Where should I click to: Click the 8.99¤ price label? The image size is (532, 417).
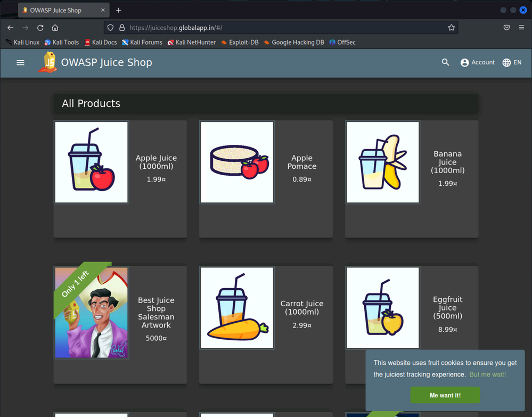tap(447, 330)
